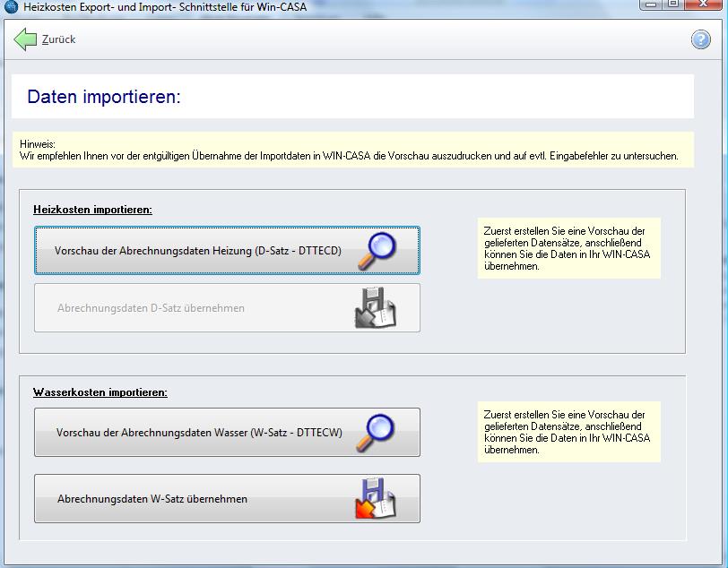Click disk import icon on W-Satz button
Screen dimensions: 728x568
376,498
